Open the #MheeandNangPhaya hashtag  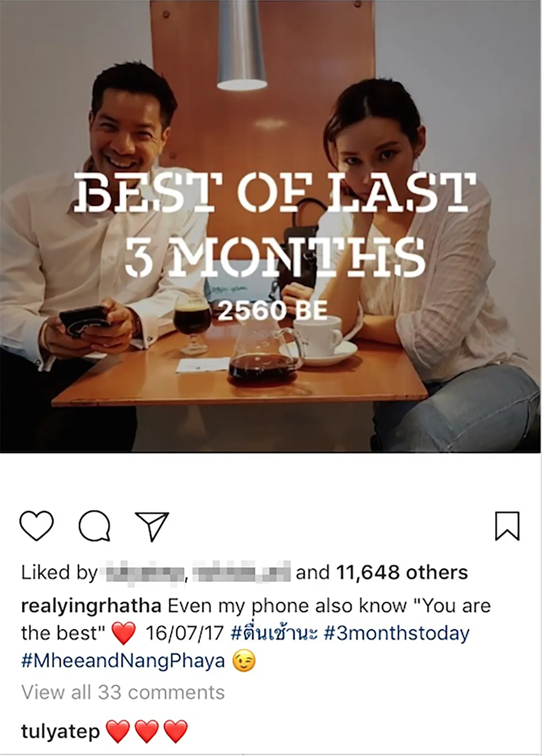coord(123,661)
